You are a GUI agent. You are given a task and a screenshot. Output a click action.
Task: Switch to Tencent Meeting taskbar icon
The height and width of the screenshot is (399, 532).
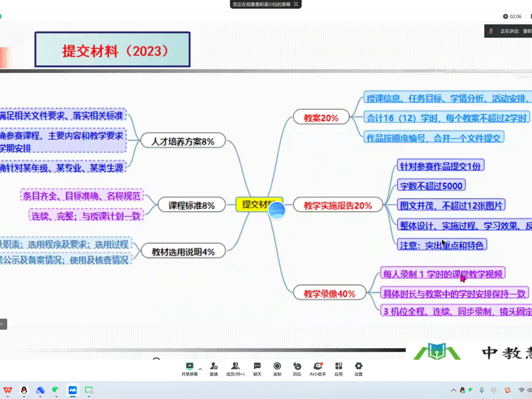coord(73,390)
